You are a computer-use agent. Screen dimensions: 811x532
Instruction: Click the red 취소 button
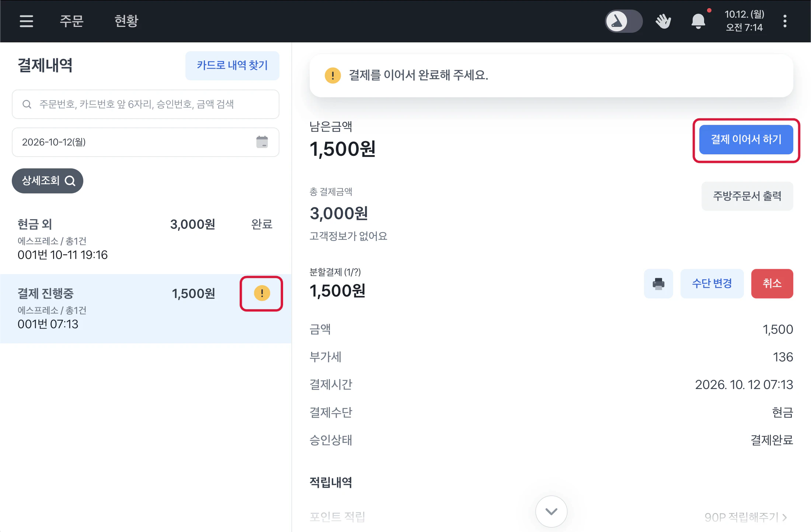coord(772,284)
